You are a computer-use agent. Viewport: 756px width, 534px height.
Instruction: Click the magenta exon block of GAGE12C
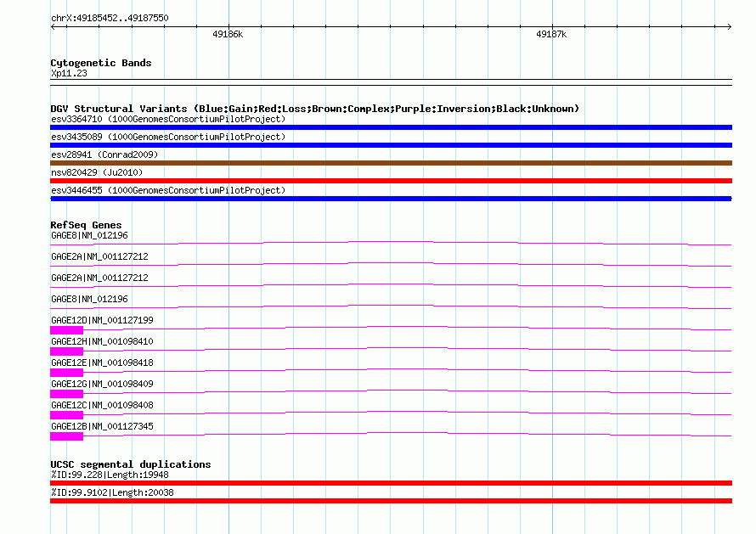pos(66,415)
